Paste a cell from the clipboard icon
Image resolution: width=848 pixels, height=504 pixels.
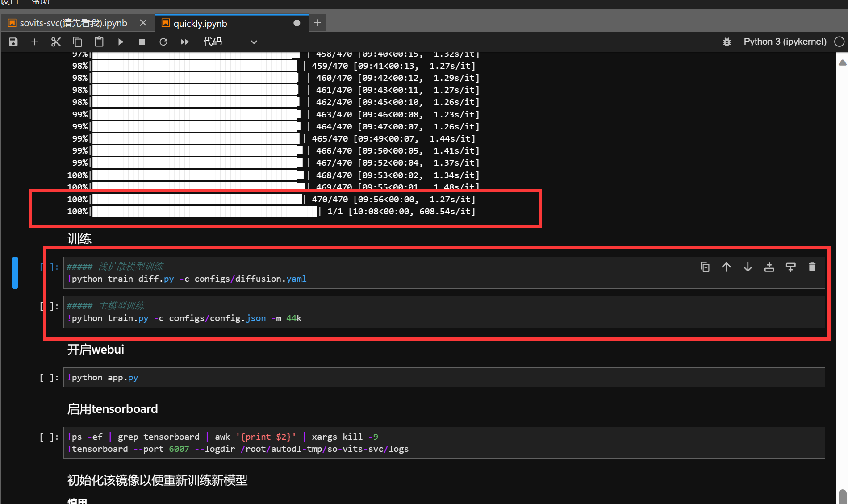click(x=99, y=42)
